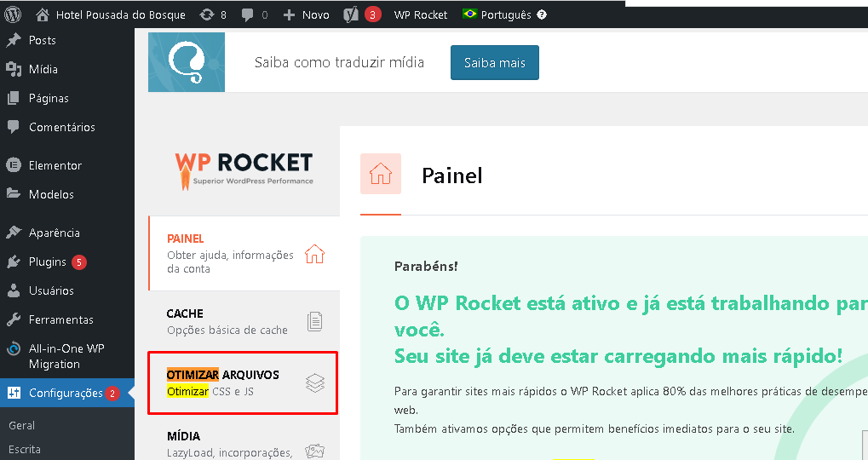Screen dimensions: 868x460
Task: Open Configurações in the sidebar
Action: tap(66, 393)
